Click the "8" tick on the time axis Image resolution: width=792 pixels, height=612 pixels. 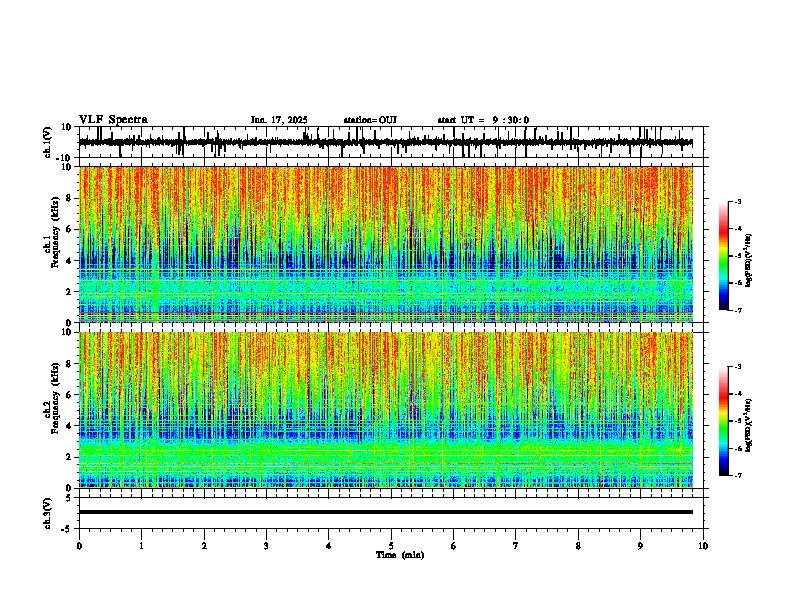pyautogui.click(x=578, y=546)
